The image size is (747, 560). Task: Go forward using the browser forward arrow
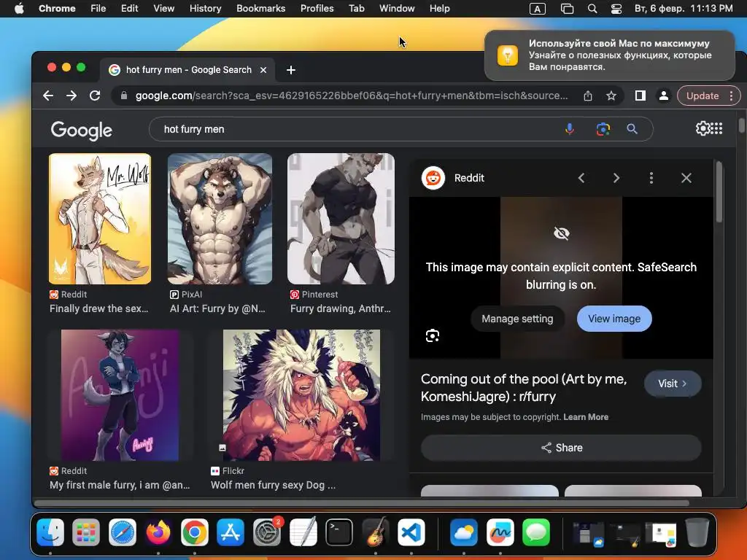71,96
